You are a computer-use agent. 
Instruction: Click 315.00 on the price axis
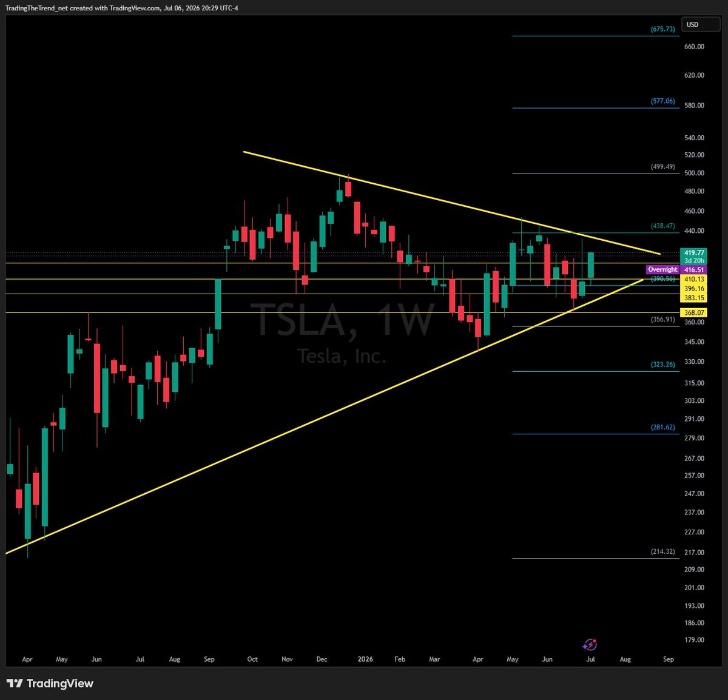point(694,383)
